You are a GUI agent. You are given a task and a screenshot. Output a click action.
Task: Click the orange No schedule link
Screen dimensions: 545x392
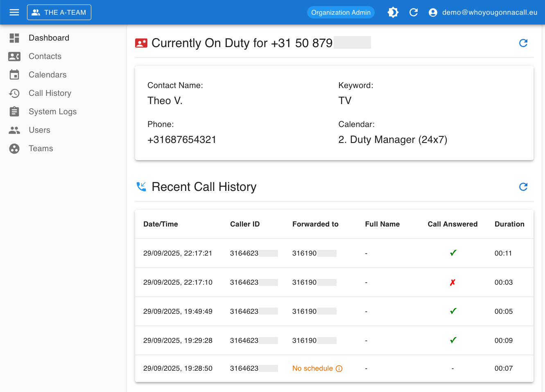pos(312,368)
